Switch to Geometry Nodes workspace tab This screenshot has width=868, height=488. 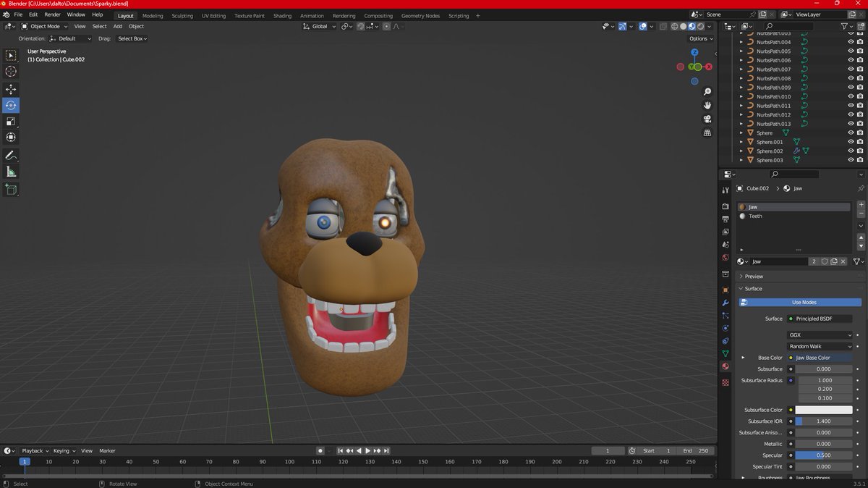click(x=420, y=15)
